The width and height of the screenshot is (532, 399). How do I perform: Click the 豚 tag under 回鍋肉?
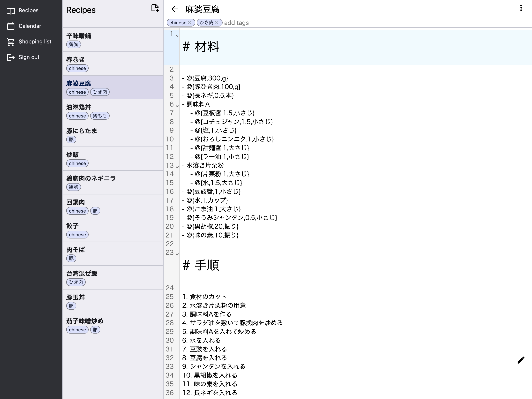pyautogui.click(x=95, y=211)
